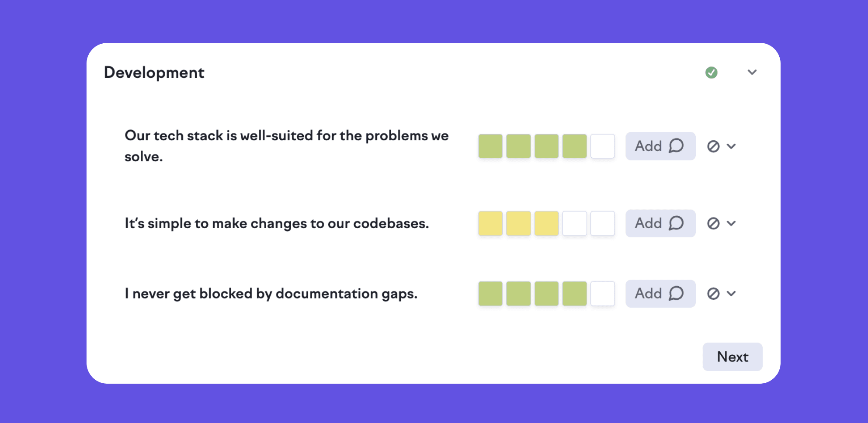Open skip dropdown arrow for documentation gaps question
This screenshot has height=423, width=868.
coord(732,294)
